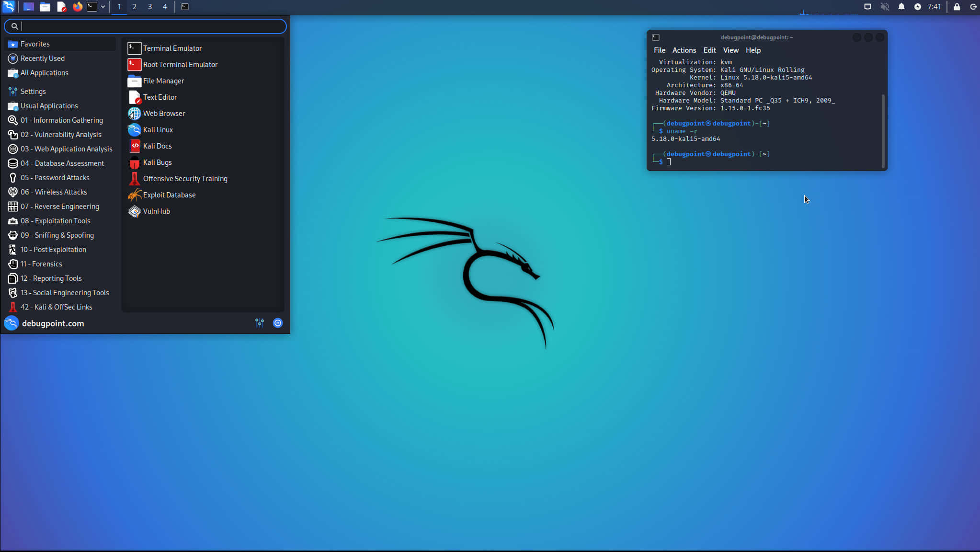
Task: Open Kali Bugs entry
Action: click(x=203, y=162)
